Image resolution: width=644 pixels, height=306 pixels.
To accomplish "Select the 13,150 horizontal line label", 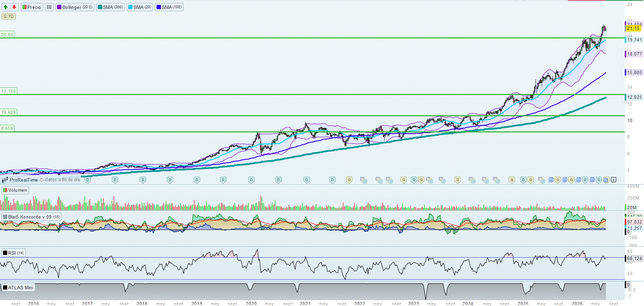I will click(x=9, y=91).
